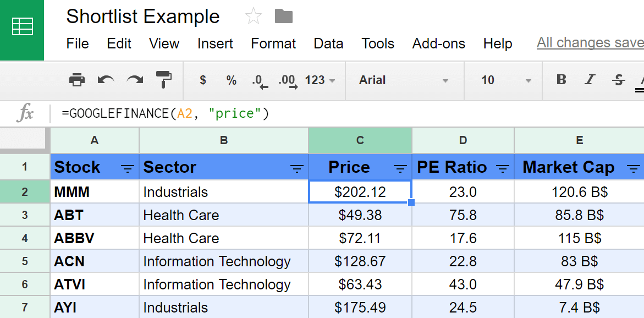Star the Shortlist Example document
This screenshot has width=644, height=318.
[253, 17]
